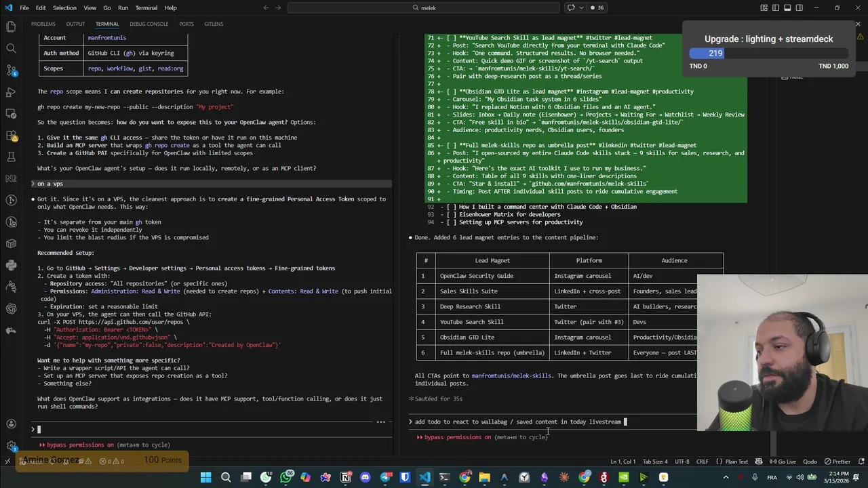Switch to the GITLENS tab
Image resolution: width=868 pixels, height=488 pixels.
[x=214, y=24]
